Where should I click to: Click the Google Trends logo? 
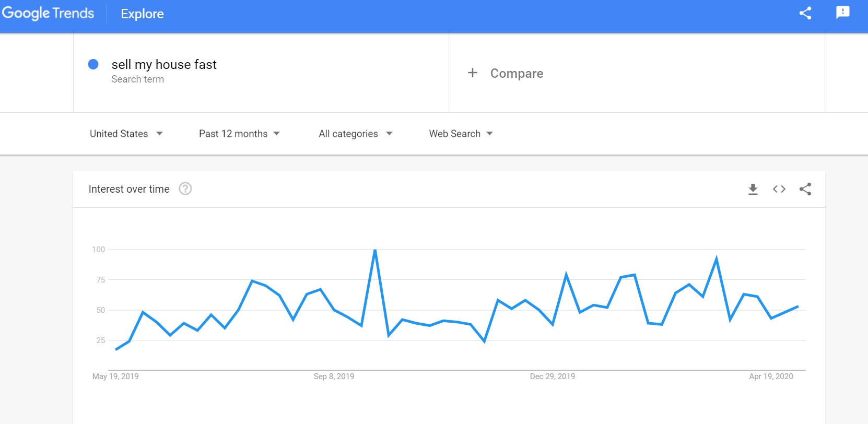pyautogui.click(x=48, y=13)
